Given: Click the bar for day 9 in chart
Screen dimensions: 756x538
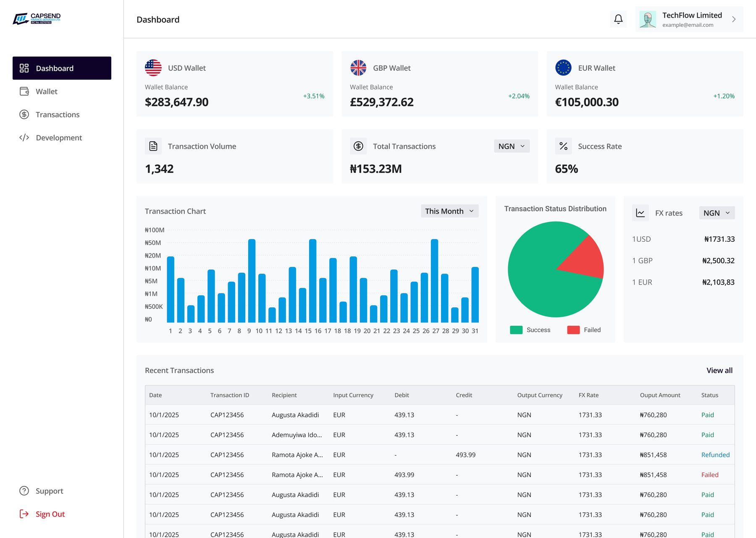Looking at the screenshot, I should tap(252, 281).
